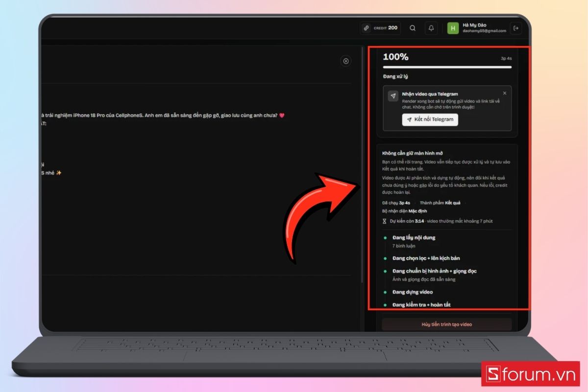Click the green H profile avatar
The image size is (588, 392).
tap(453, 28)
